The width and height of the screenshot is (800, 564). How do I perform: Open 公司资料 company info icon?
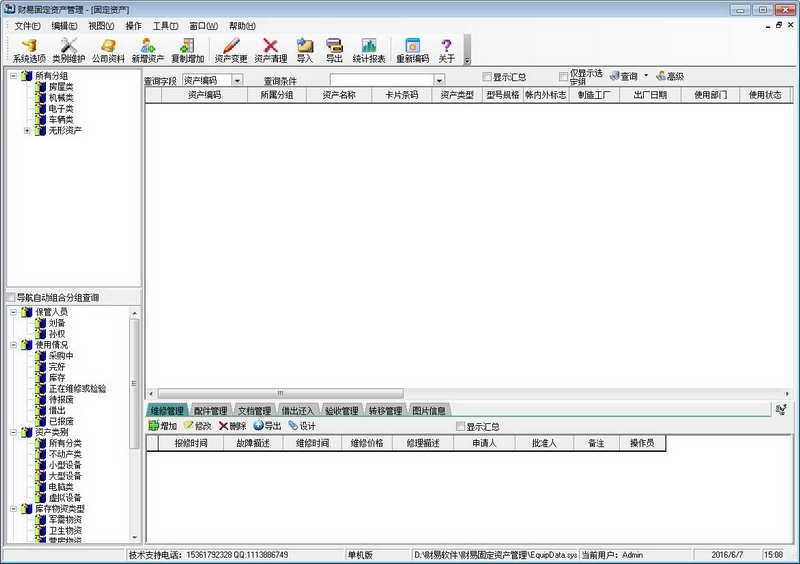click(108, 50)
